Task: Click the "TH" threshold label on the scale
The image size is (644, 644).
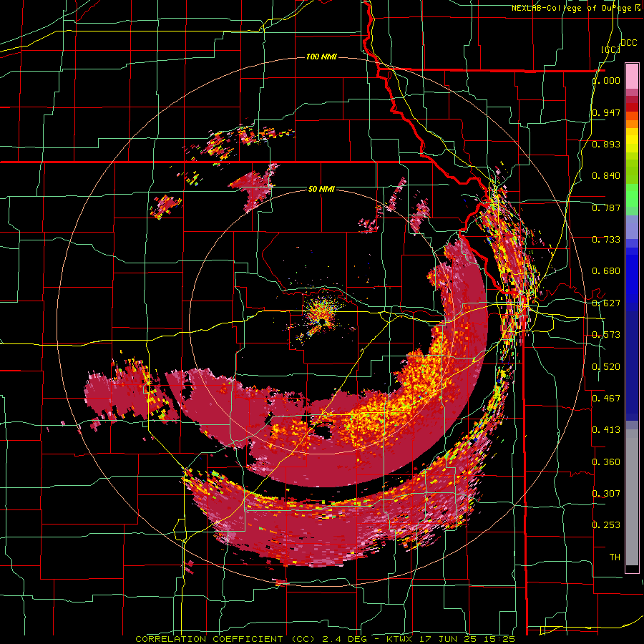Action: pyautogui.click(x=615, y=557)
